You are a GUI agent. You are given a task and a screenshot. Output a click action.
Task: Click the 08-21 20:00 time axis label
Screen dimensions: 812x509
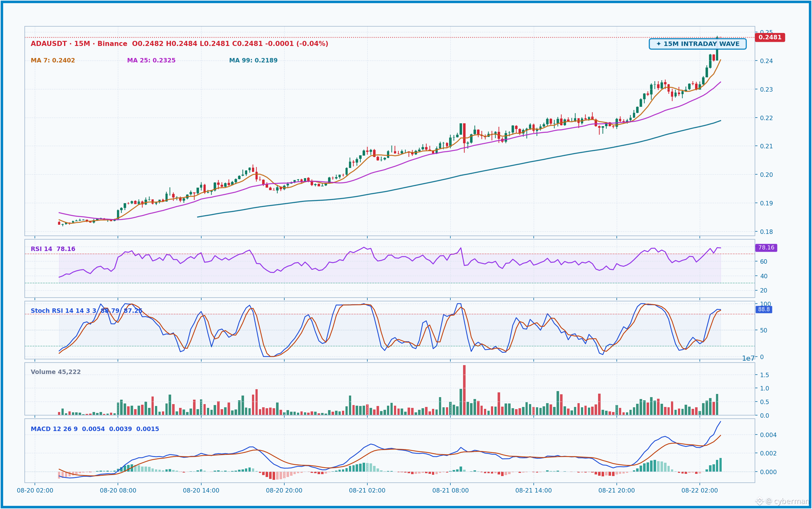click(x=617, y=491)
